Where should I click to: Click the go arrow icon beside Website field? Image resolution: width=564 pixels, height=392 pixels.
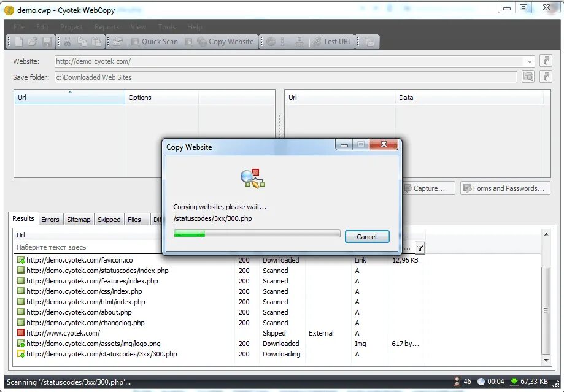546,61
